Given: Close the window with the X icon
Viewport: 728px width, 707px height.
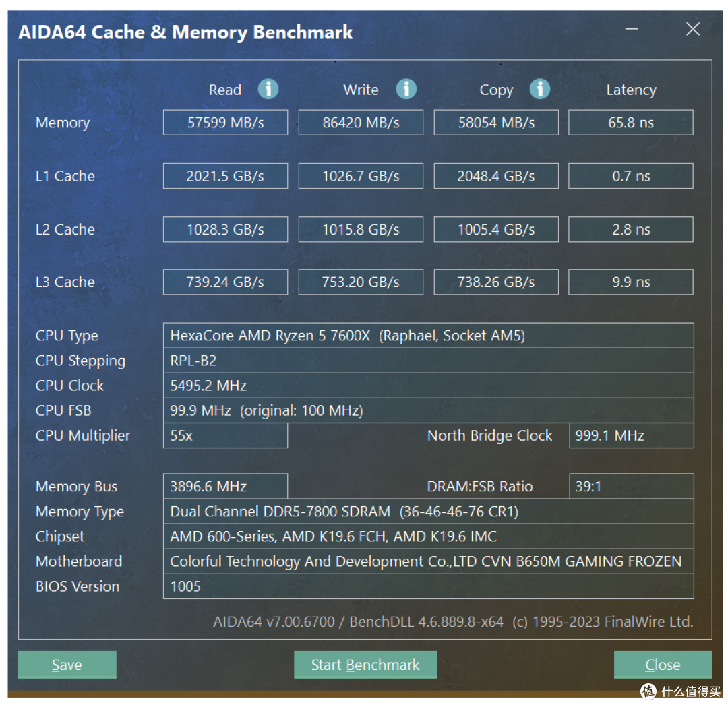Looking at the screenshot, I should [693, 29].
